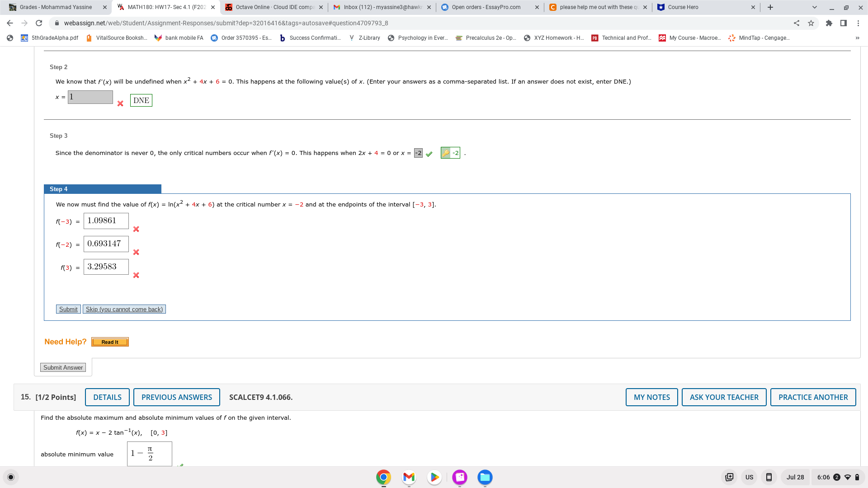Switch to the Octave Online tab
The height and width of the screenshot is (488, 868).
coord(271,7)
